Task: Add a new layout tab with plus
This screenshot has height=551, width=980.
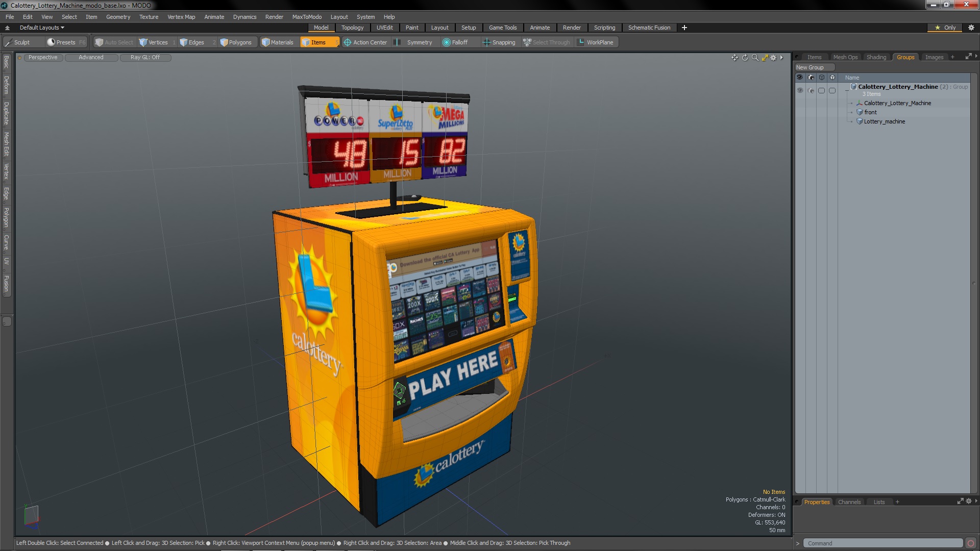Action: [684, 28]
